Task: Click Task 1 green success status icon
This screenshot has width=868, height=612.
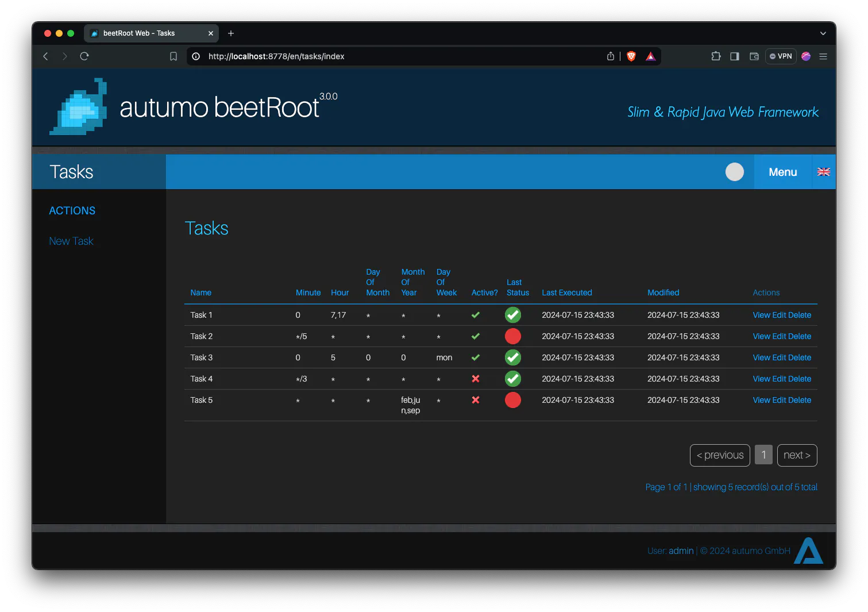Action: (x=513, y=315)
